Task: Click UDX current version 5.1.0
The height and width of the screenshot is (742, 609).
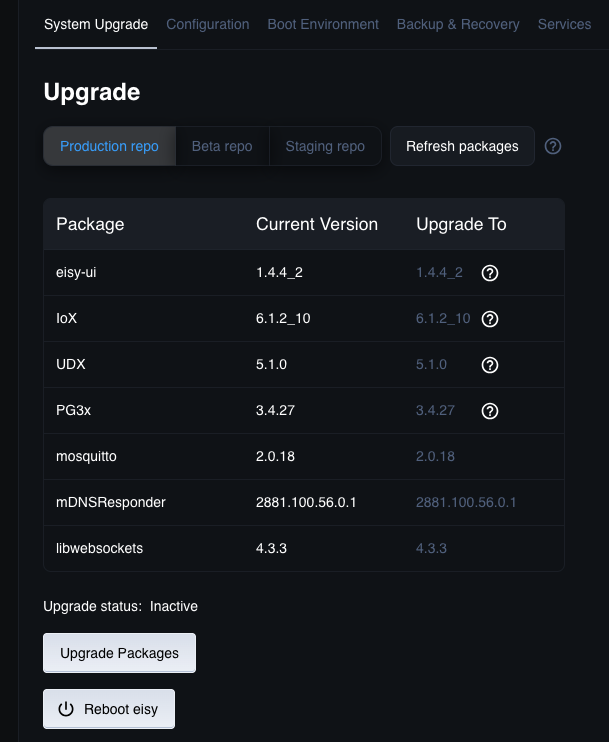Action: [271, 364]
